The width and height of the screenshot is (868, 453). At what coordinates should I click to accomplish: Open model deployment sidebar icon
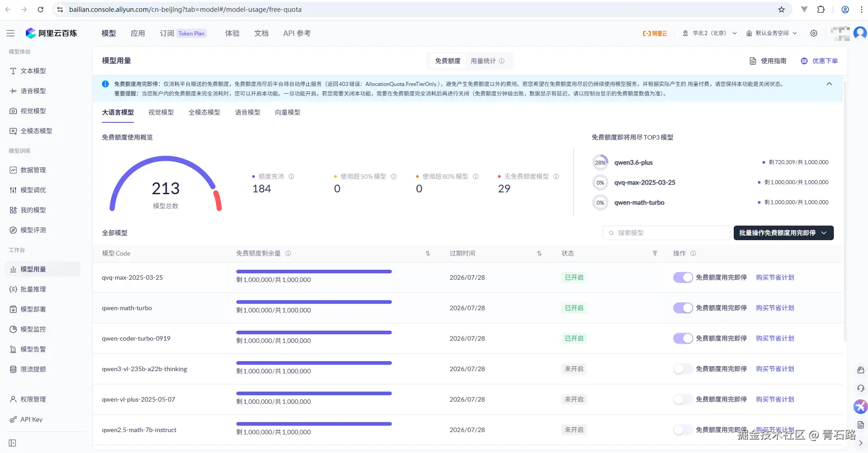coord(13,309)
